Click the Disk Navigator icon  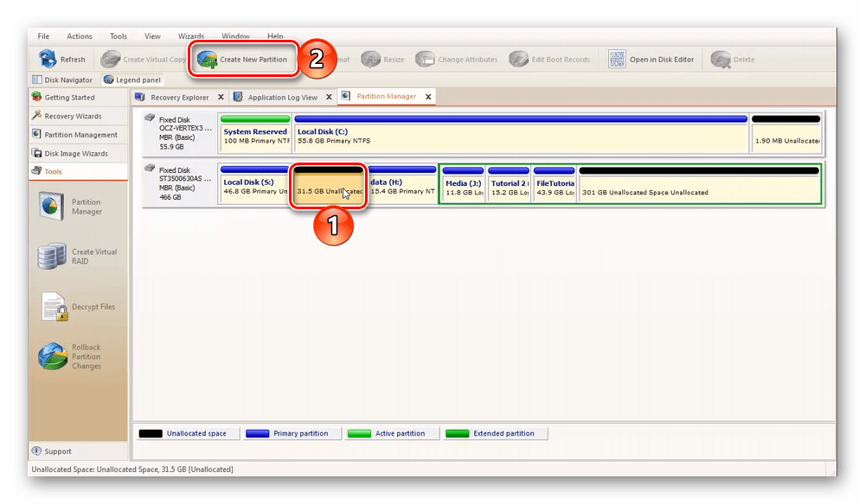[x=37, y=80]
